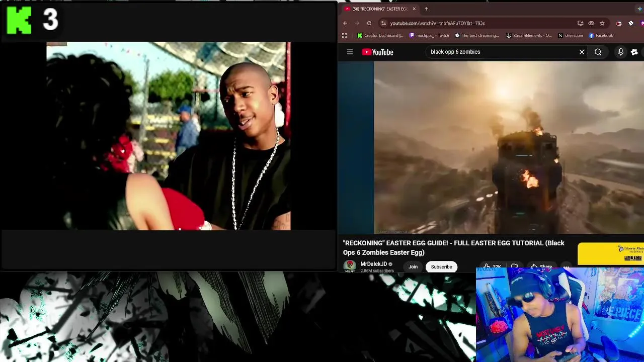View site information icon in address bar
Image resolution: width=644 pixels, height=362 pixels.
383,23
